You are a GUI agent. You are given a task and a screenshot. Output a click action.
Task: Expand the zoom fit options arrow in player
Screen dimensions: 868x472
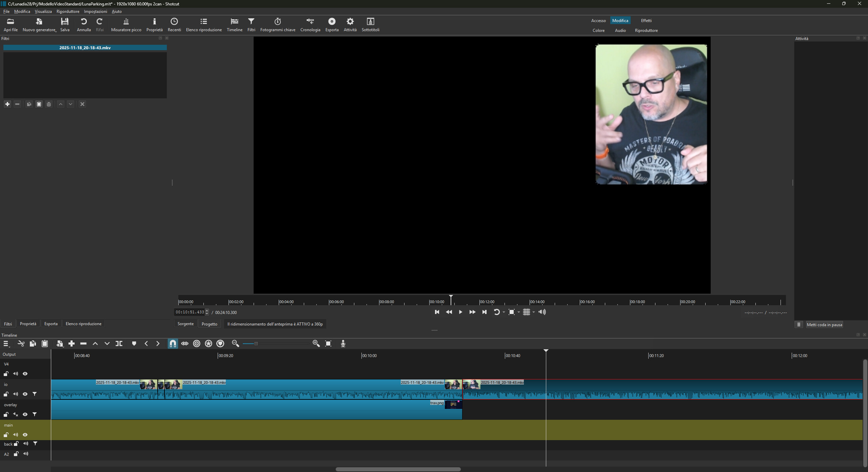[x=519, y=312]
